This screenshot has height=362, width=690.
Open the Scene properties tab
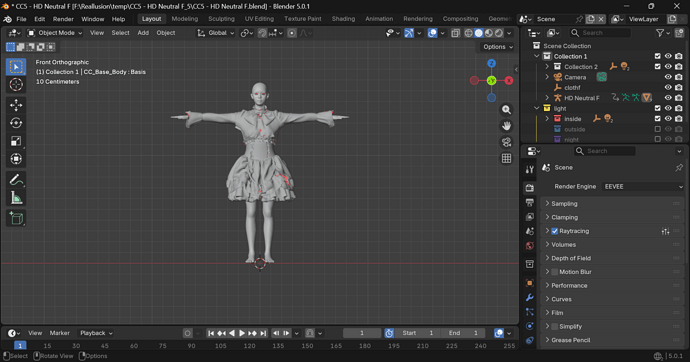(x=530, y=231)
